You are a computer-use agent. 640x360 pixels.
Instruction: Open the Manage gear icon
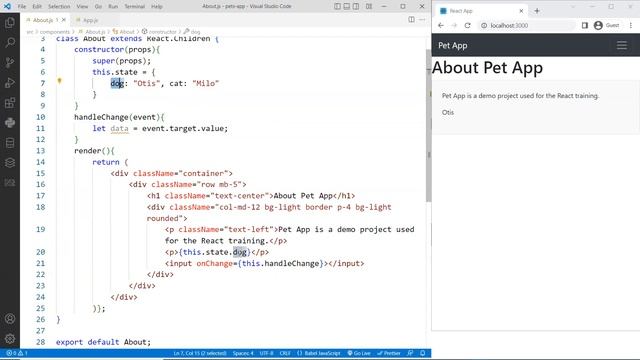10,338
